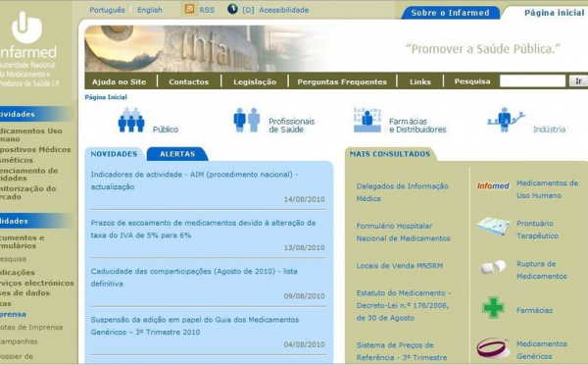Open Indústria text link
The width and height of the screenshot is (588, 365).
(550, 130)
